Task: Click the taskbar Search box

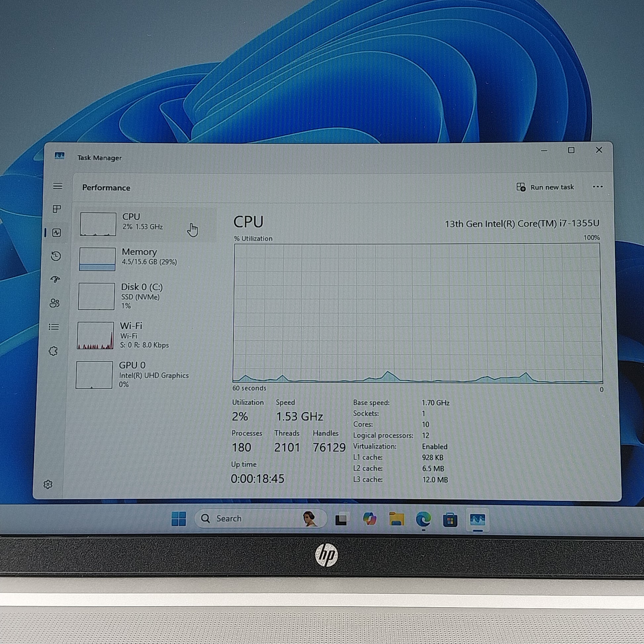Action: (261, 518)
